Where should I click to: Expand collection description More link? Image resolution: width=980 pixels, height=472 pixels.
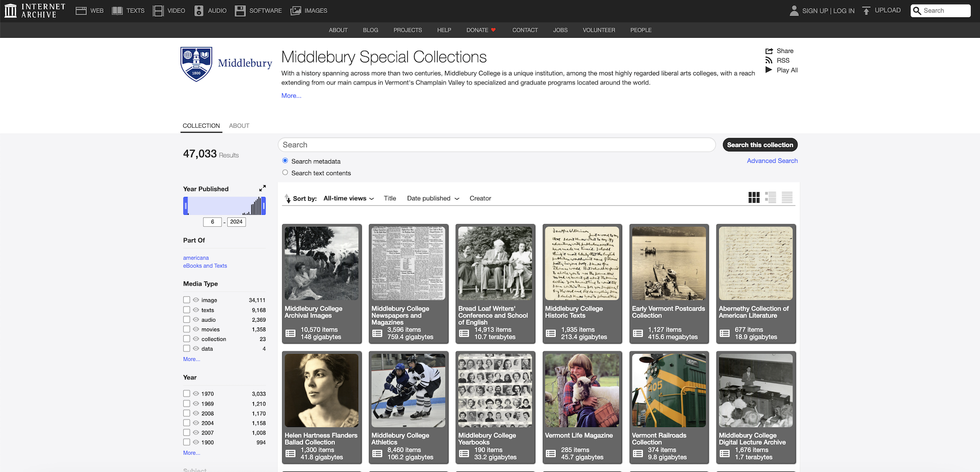291,95
